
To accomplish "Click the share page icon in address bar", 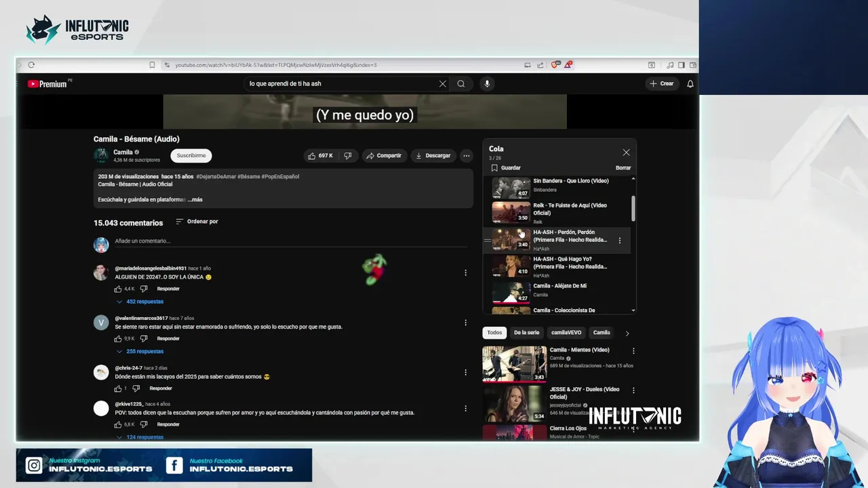I will 540,65.
